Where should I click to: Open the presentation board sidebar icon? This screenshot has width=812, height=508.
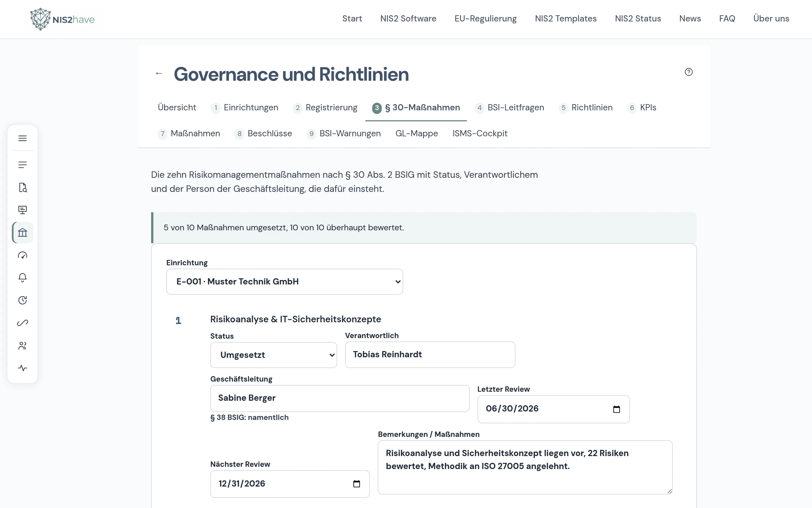click(x=23, y=210)
